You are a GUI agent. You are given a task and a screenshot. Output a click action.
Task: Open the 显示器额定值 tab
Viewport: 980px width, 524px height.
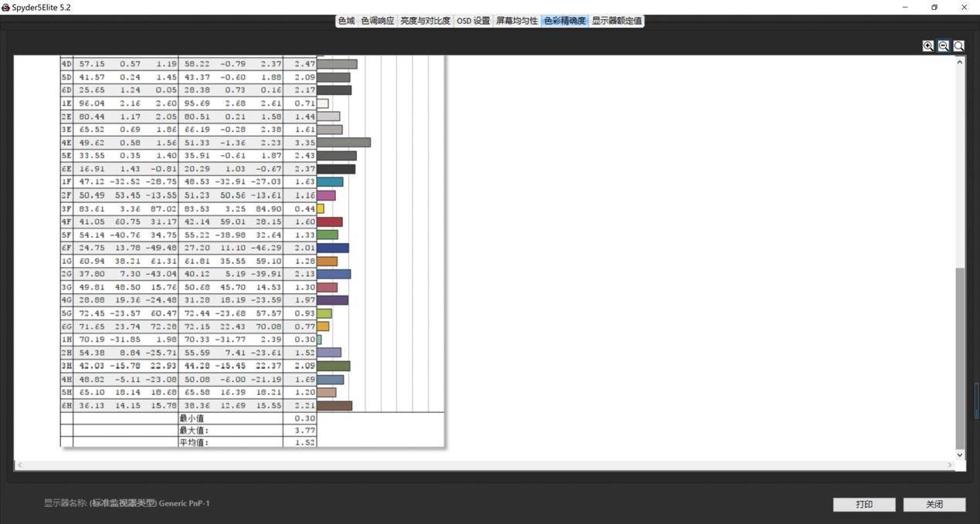tap(616, 21)
